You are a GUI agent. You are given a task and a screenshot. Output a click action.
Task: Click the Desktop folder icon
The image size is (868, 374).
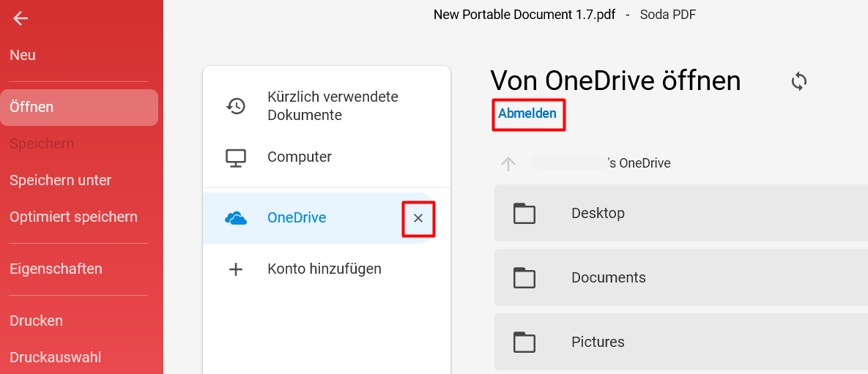524,213
